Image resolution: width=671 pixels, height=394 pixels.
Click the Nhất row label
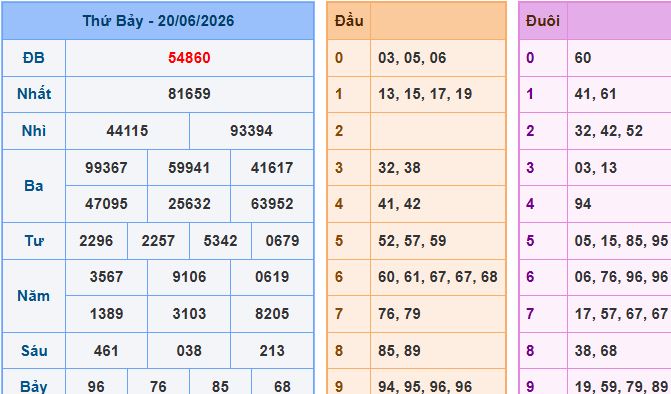pos(34,94)
